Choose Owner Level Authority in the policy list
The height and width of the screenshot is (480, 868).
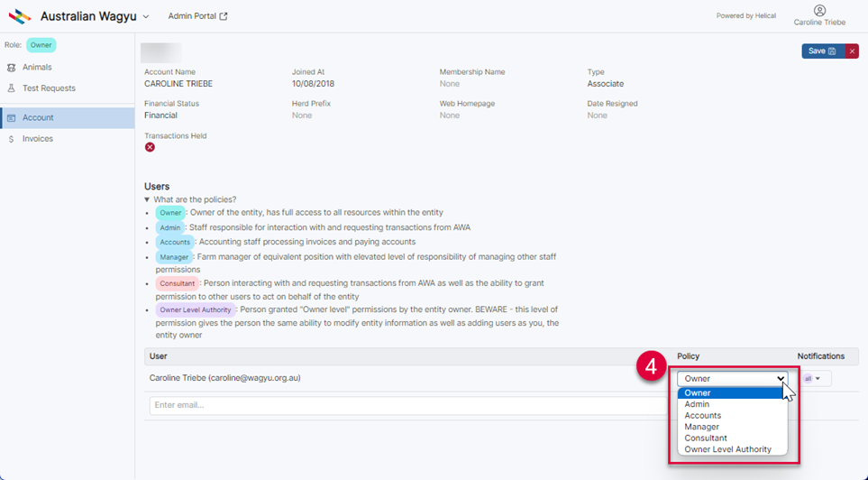pyautogui.click(x=733, y=449)
